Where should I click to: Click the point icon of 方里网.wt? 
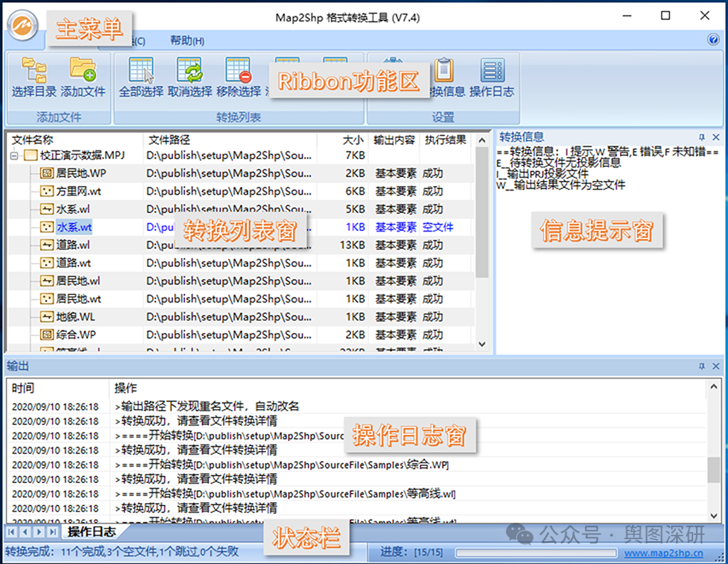click(x=46, y=191)
